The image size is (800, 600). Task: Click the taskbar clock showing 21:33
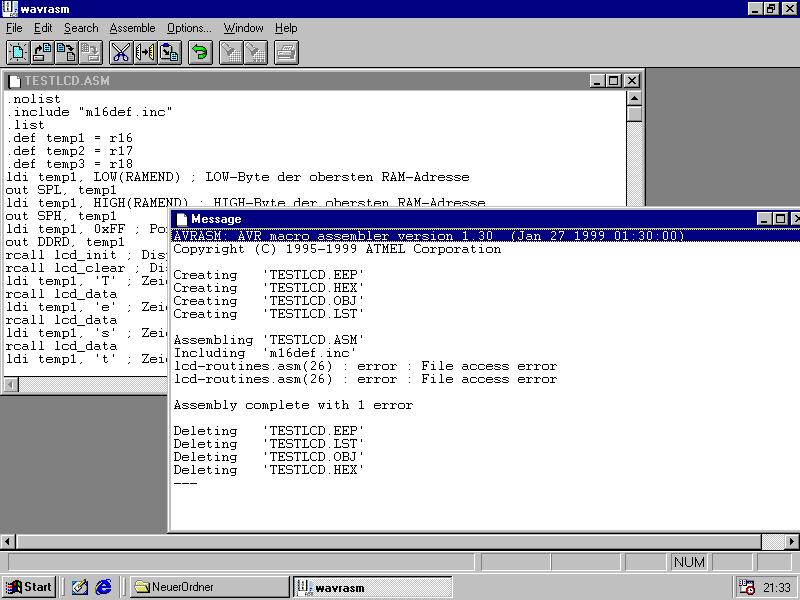coord(777,588)
